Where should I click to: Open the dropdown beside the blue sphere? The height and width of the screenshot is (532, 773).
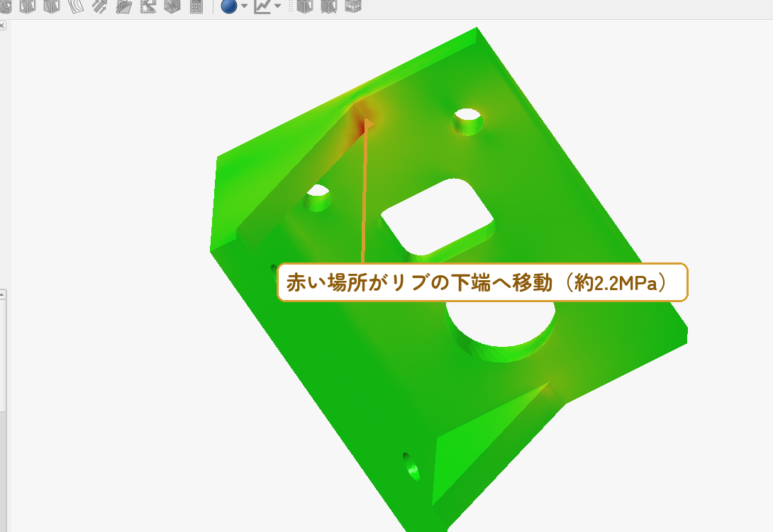point(244,6)
